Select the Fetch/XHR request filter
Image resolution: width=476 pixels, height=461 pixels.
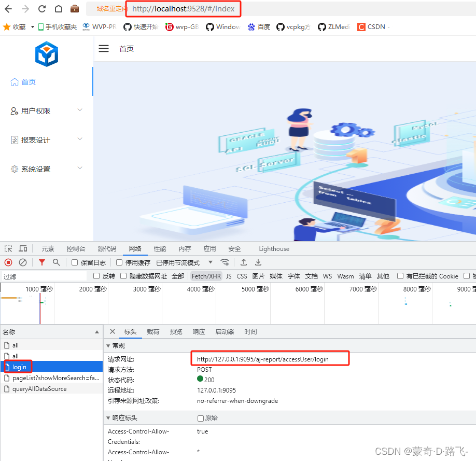(x=206, y=276)
